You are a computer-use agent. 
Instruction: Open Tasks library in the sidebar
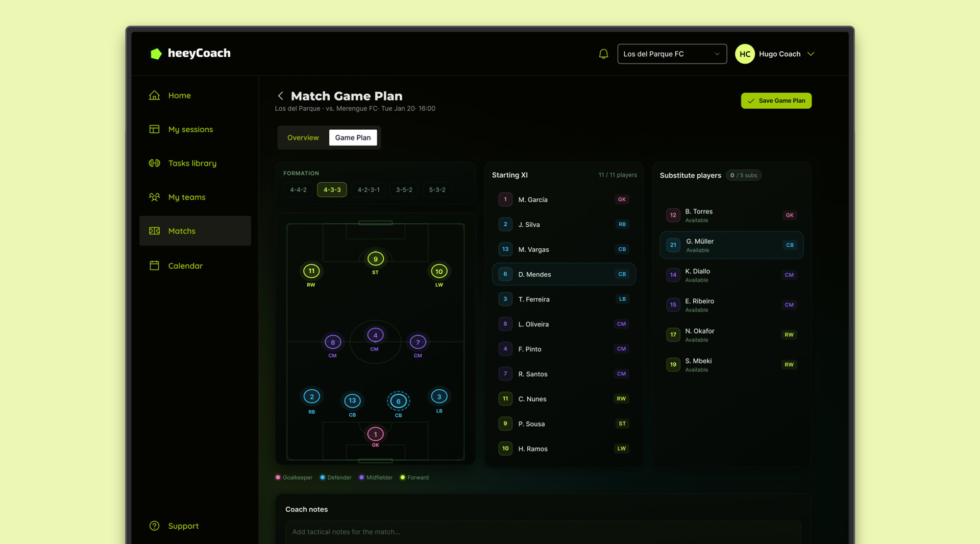(x=195, y=163)
